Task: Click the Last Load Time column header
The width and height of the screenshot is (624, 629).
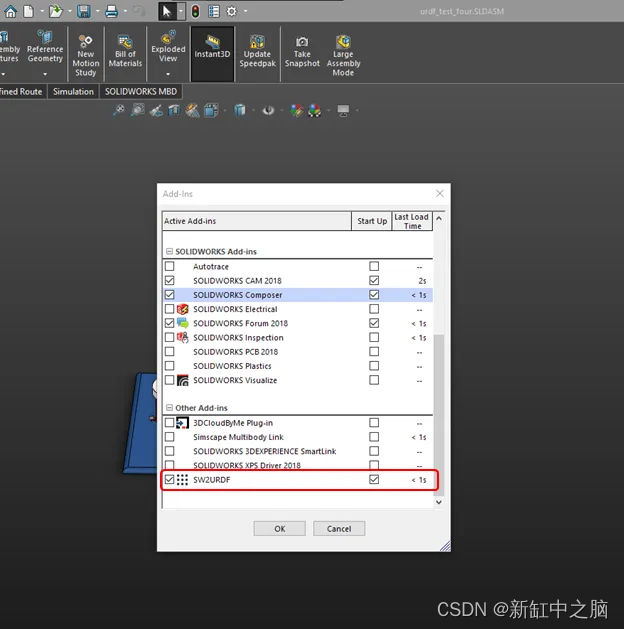Action: (x=412, y=221)
